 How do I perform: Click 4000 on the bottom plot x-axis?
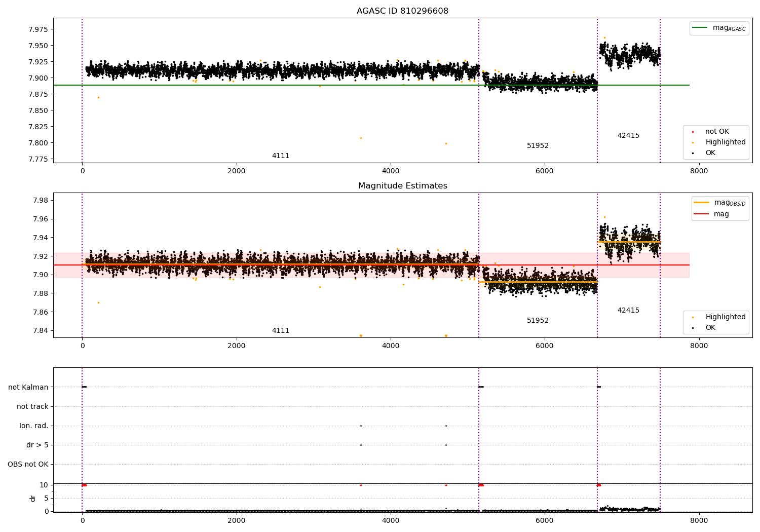click(391, 520)
